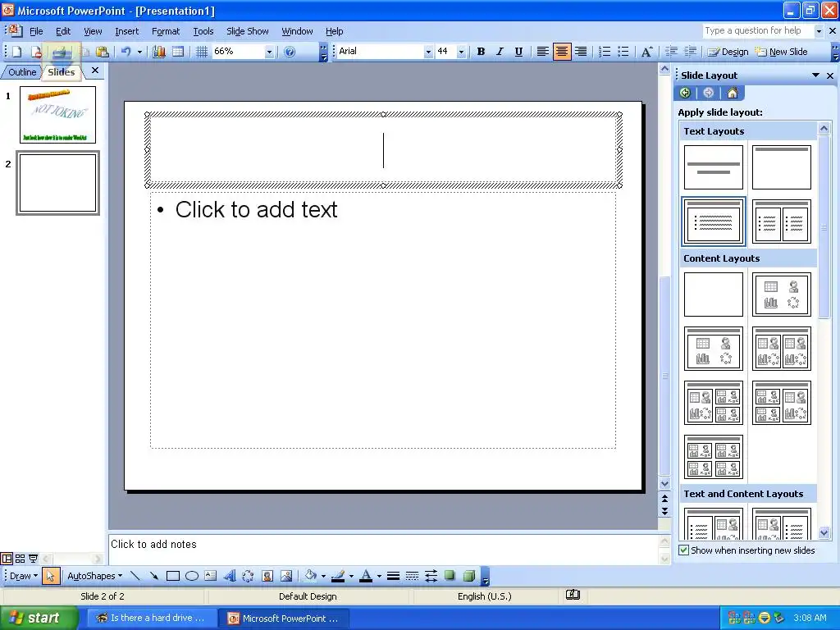The width and height of the screenshot is (840, 630).
Task: Click the New Slide button
Action: point(781,52)
